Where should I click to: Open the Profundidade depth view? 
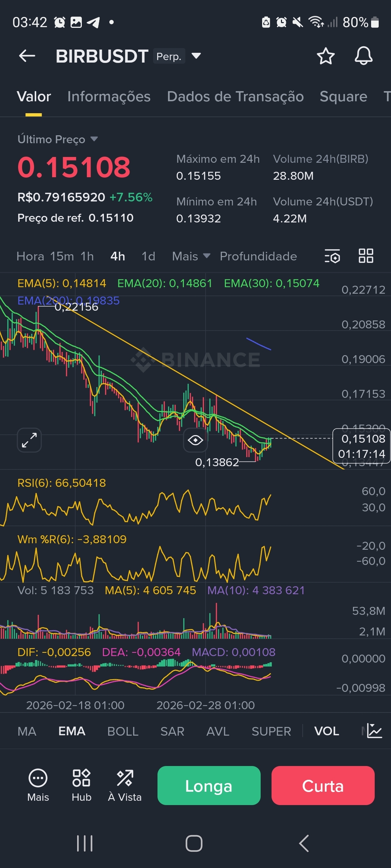tap(258, 256)
